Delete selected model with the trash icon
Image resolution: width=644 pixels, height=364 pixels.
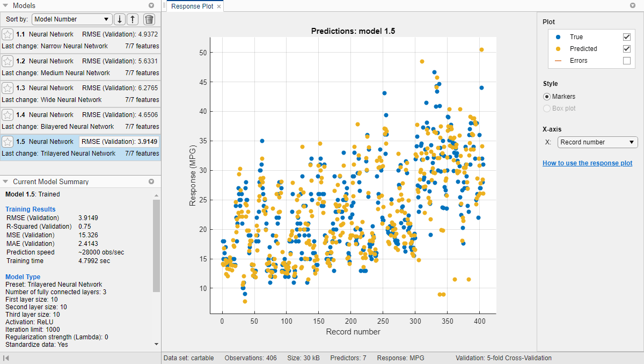[149, 19]
